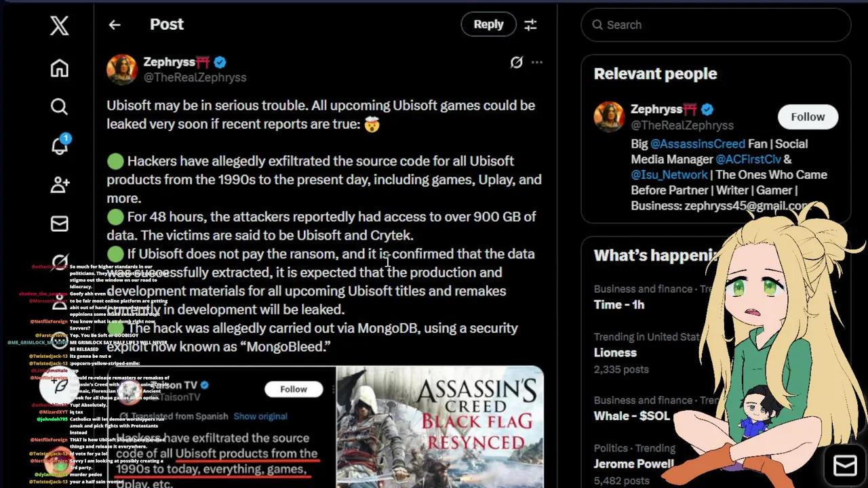Open Messages envelope icon in sidebar

coord(59,224)
